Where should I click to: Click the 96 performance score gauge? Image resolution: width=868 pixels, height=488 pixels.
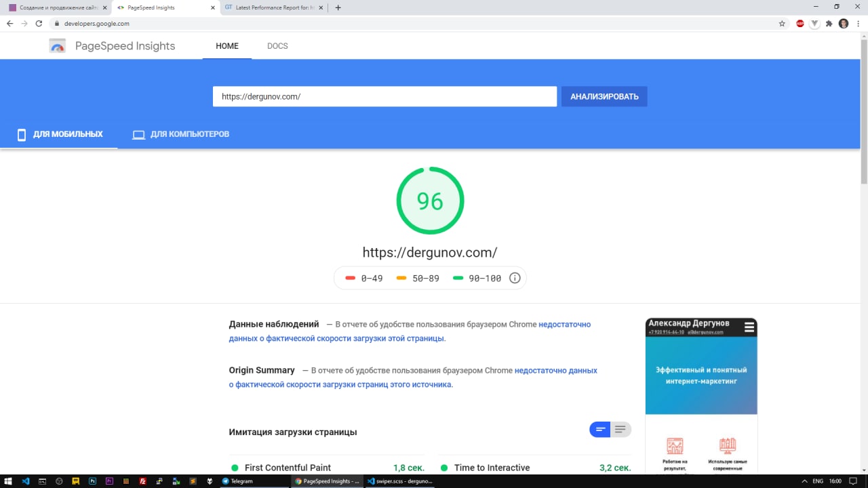coord(430,201)
